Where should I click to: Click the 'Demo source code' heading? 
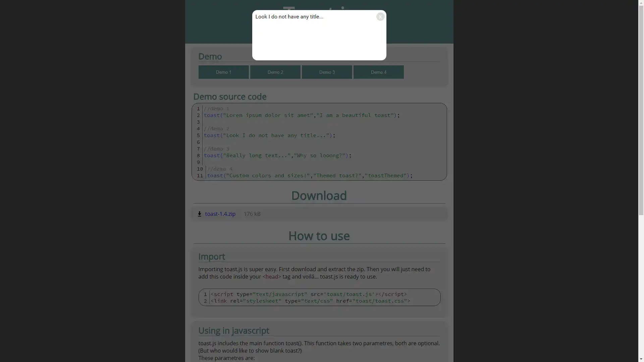point(230,97)
